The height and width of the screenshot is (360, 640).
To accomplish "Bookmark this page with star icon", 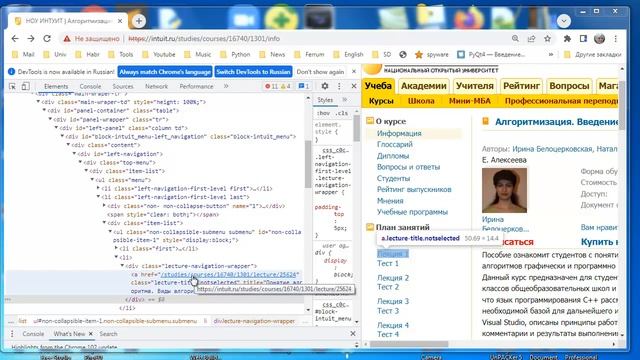I will point(547,38).
